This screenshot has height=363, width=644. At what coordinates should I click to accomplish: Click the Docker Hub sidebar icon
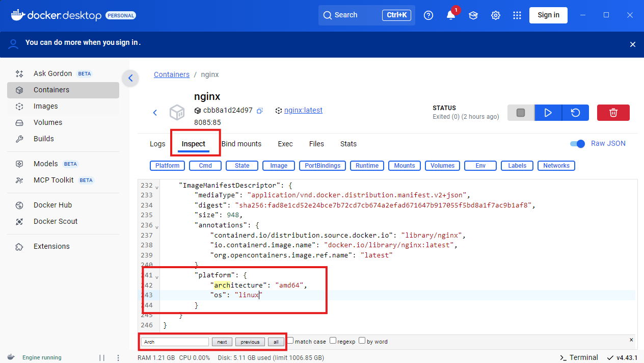[x=19, y=205]
